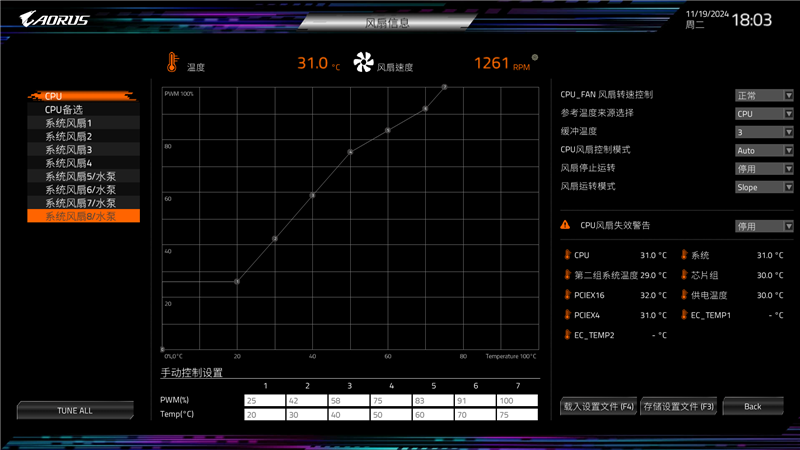800x450 pixels.
Task: Click 存储设置文件 (F3) button
Action: [x=679, y=407]
